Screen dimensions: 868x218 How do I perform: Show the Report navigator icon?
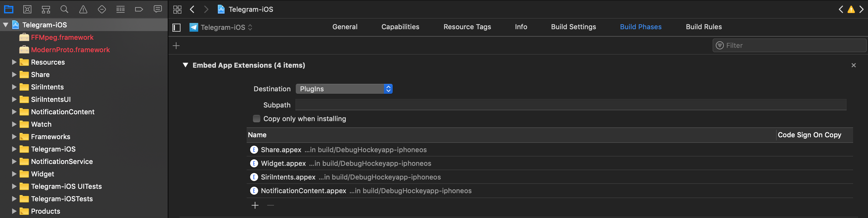pyautogui.click(x=158, y=9)
